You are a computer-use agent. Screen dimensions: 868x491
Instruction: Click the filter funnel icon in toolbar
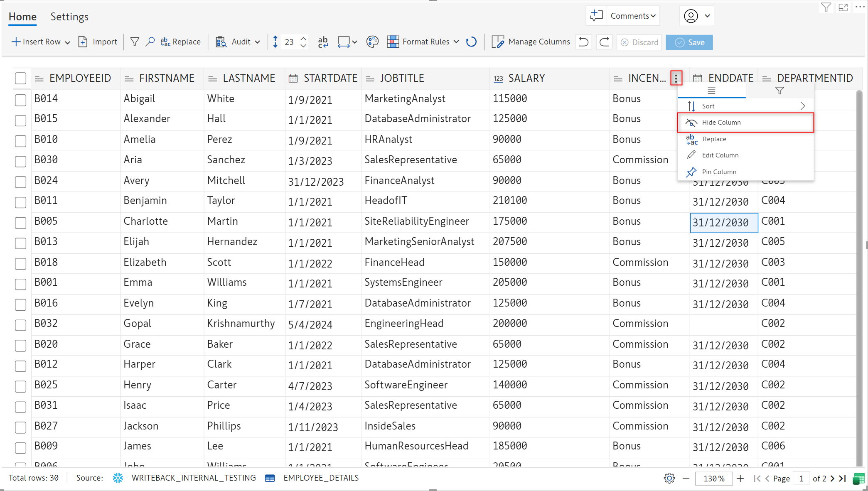pyautogui.click(x=135, y=42)
